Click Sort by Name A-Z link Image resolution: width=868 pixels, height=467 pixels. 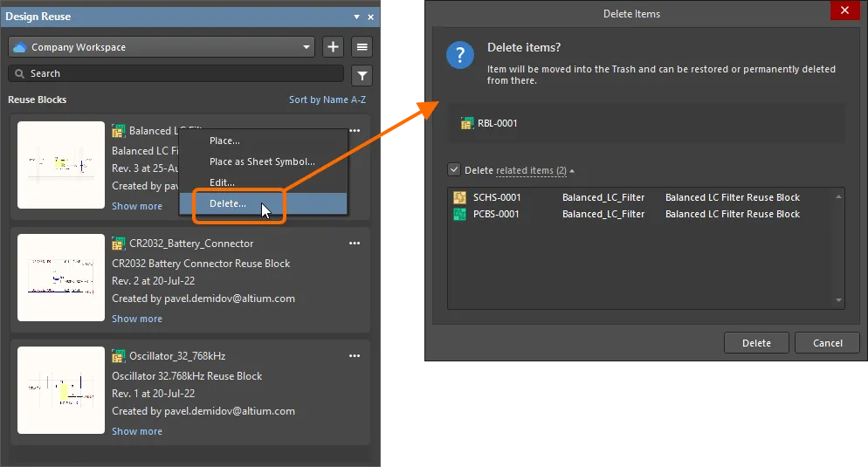pyautogui.click(x=327, y=100)
